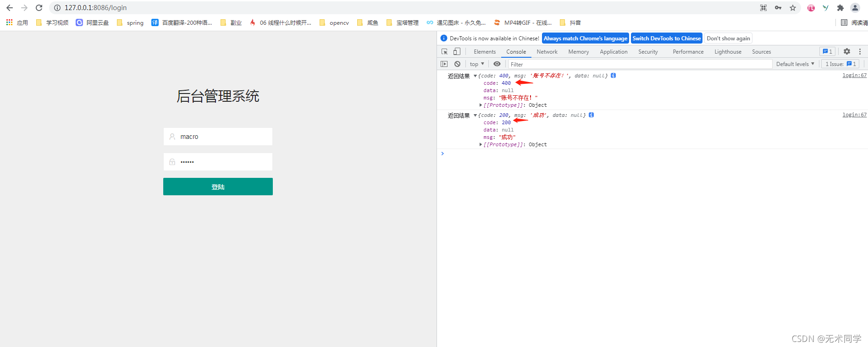The width and height of the screenshot is (868, 347).
Task: Activate the inspect element picker
Action: [444, 52]
